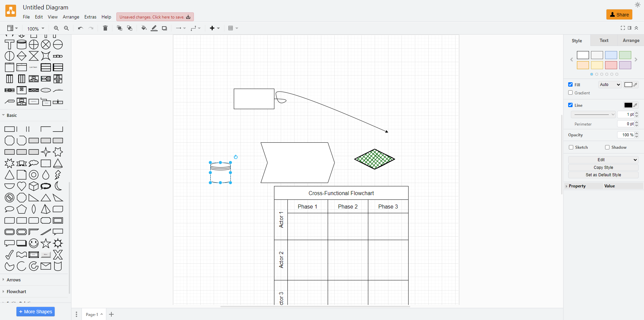Open the fill color bucket tool
The width and height of the screenshot is (644, 320).
point(144,28)
